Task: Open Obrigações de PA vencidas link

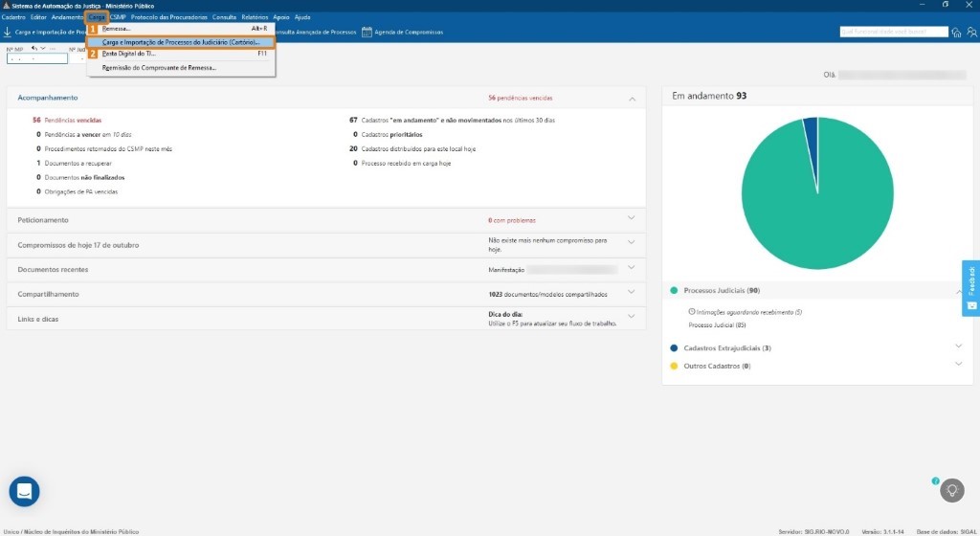Action: tap(77, 191)
